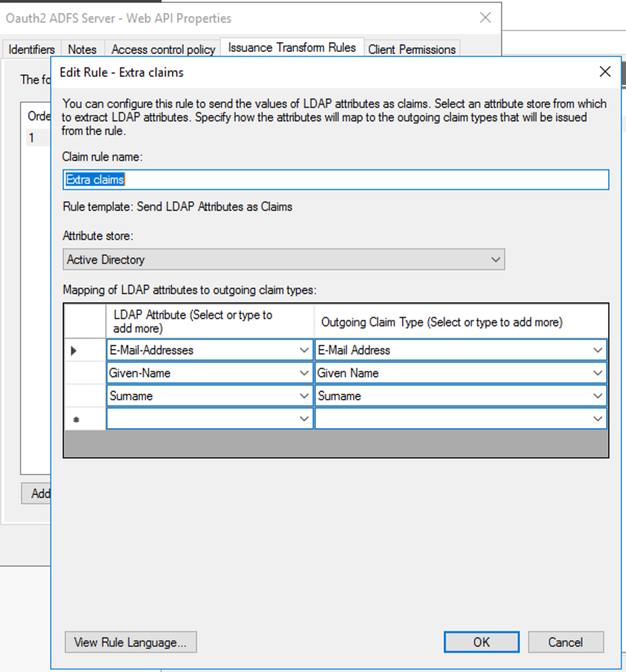
Task: Select the Given-Name row header cell
Action: click(x=85, y=373)
